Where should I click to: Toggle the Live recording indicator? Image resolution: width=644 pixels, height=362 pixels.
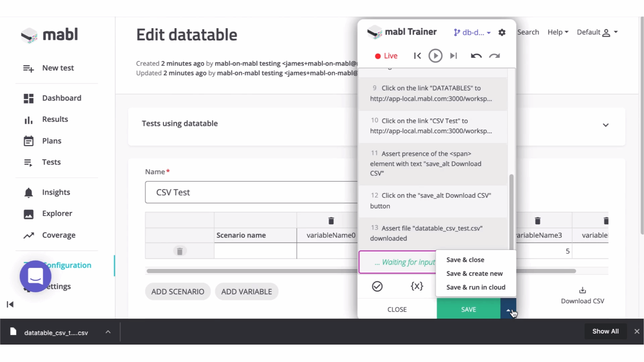[x=386, y=56]
